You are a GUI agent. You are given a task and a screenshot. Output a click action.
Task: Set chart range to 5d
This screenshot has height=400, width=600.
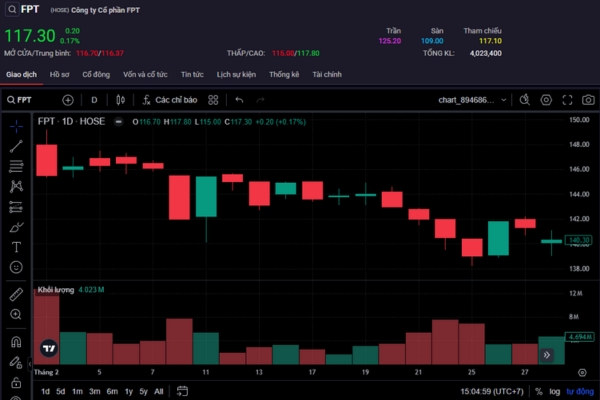60,391
